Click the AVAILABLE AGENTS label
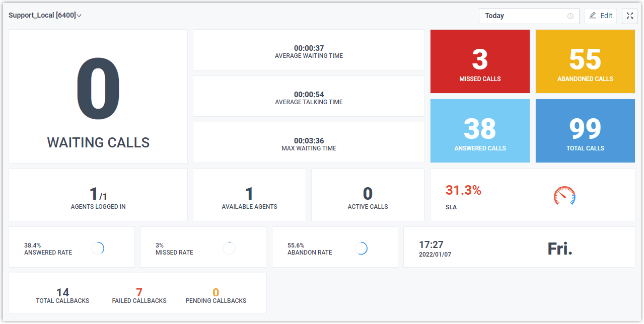Screen dimensions: 644x324 point(249,207)
